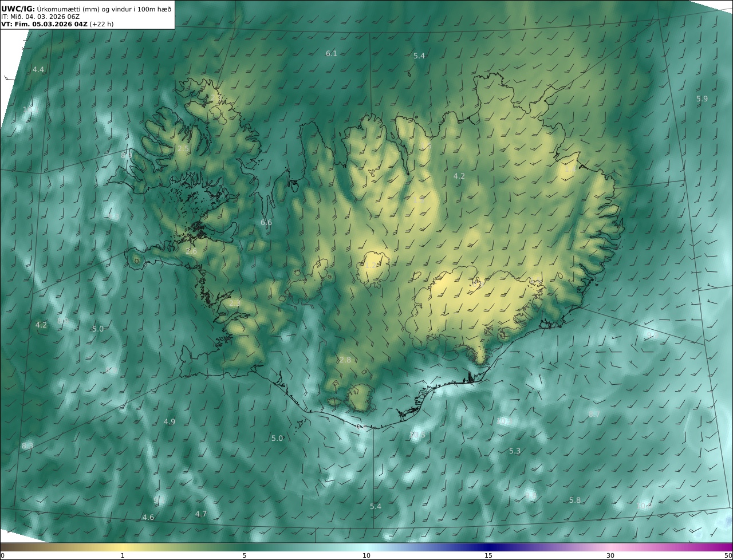This screenshot has height=560, width=733.
Task: Click the '0' tick label on the color scale
Action: 2,556
